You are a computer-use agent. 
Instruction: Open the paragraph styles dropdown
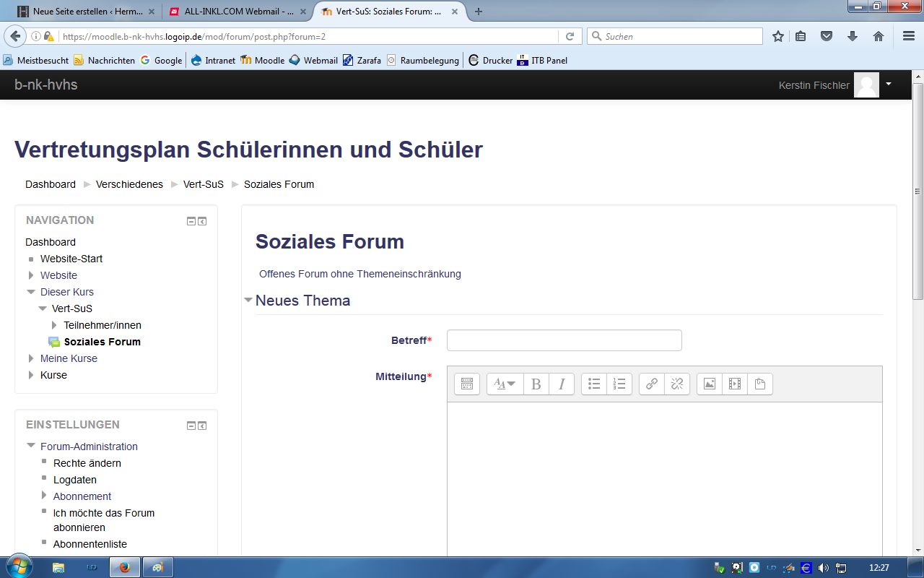pos(505,384)
